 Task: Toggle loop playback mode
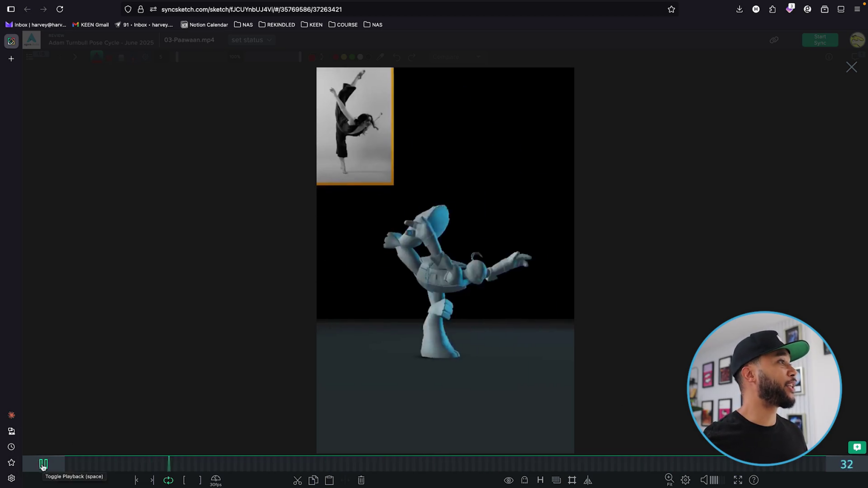point(168,480)
